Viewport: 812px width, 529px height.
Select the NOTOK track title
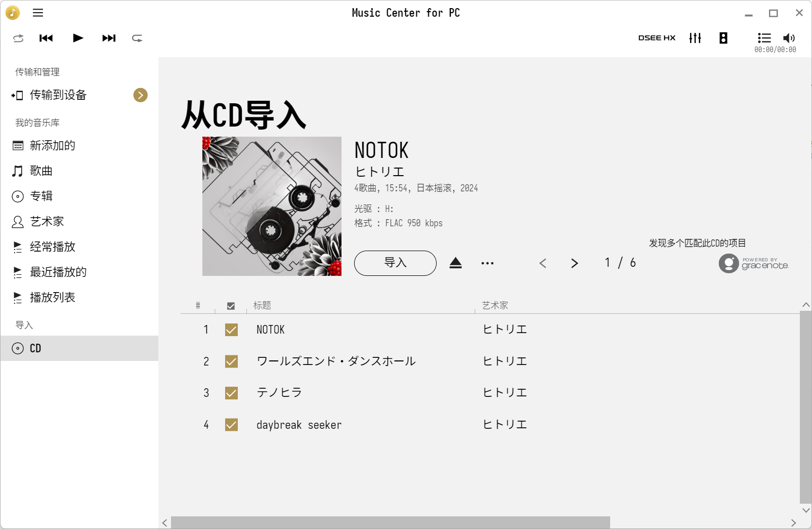(271, 330)
